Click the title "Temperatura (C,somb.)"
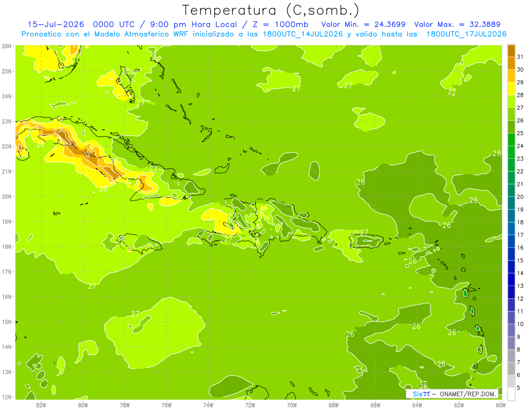This screenshot has height=411, width=532. point(271,10)
